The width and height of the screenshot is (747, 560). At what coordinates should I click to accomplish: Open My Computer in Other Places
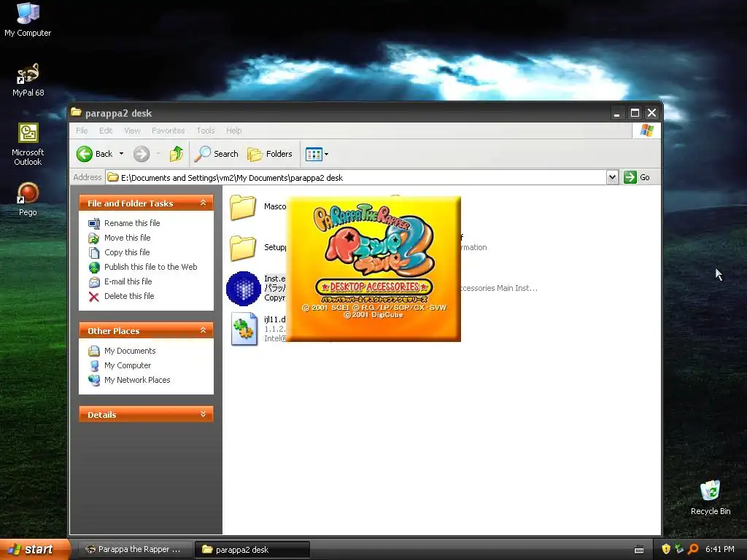point(127,365)
